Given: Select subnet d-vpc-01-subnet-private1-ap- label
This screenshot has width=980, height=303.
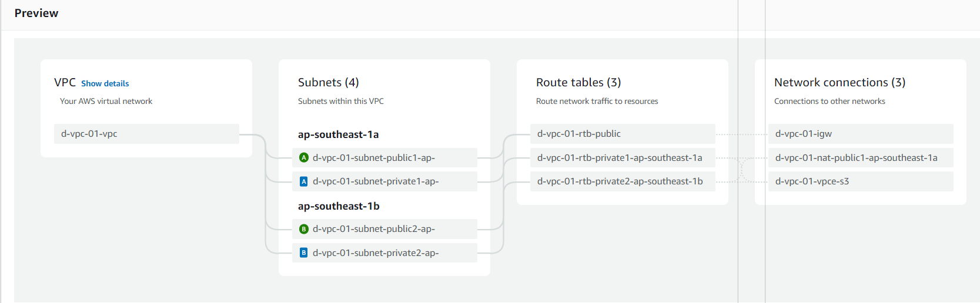Looking at the screenshot, I should (x=376, y=181).
